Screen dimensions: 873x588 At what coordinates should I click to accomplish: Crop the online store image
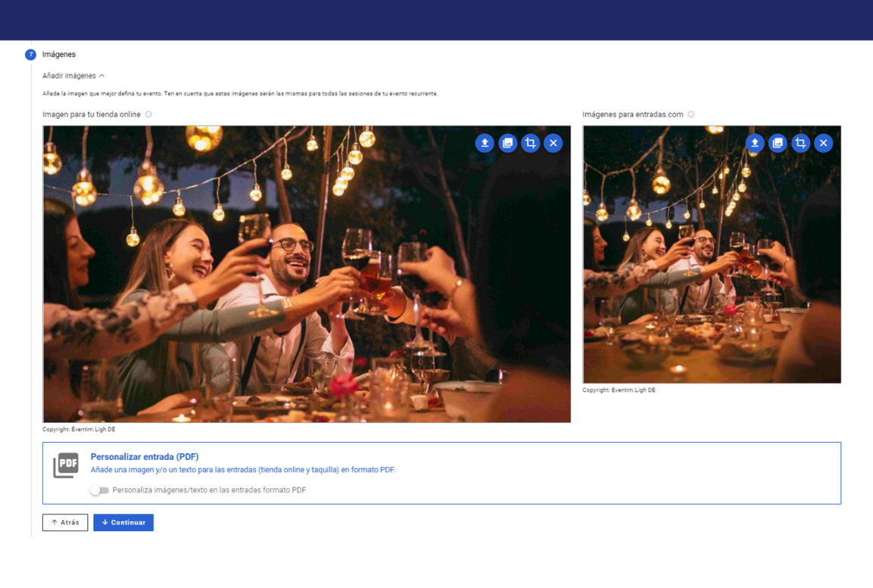pos(531,143)
